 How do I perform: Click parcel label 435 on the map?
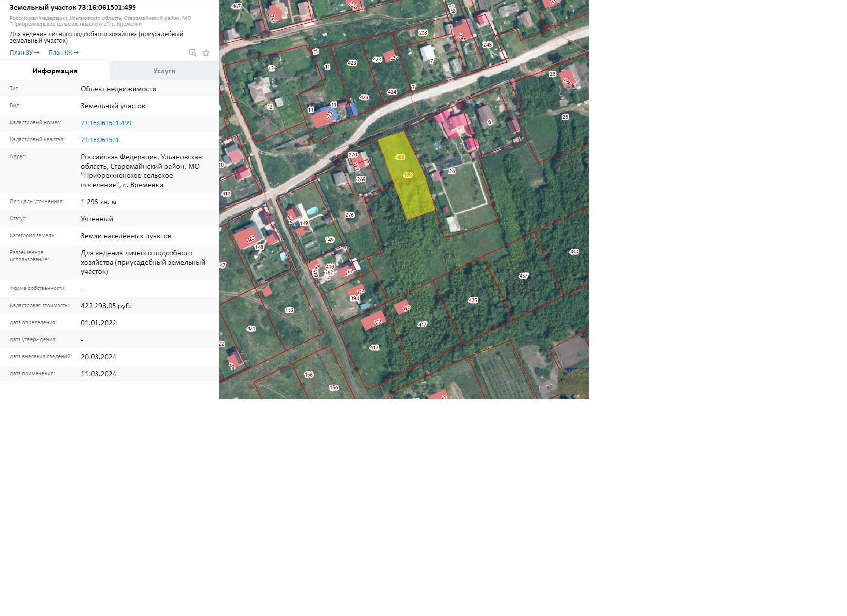tap(473, 300)
